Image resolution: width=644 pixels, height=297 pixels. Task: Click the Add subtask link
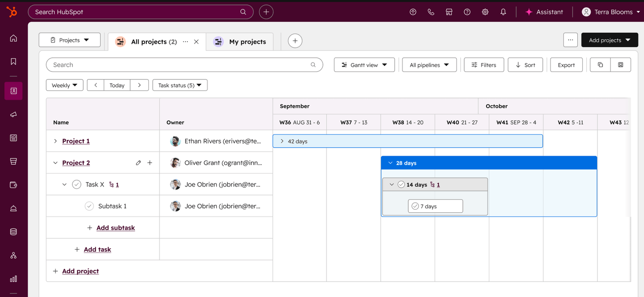(x=115, y=228)
